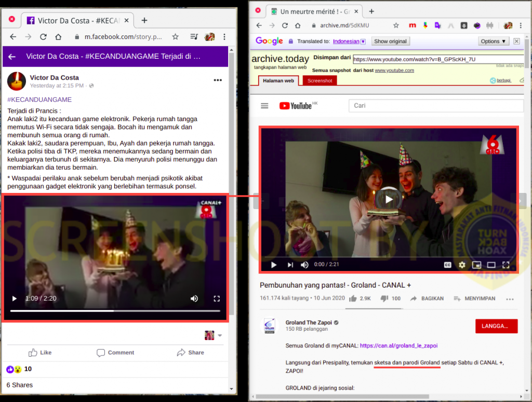Play the Facebook post video
This screenshot has height=402, width=532.
[14, 299]
